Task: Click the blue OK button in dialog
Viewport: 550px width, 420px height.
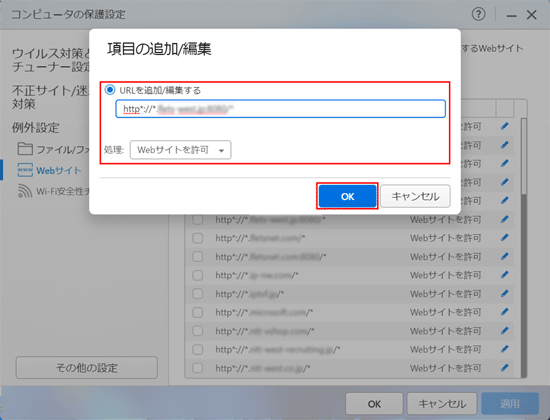Action: point(347,196)
